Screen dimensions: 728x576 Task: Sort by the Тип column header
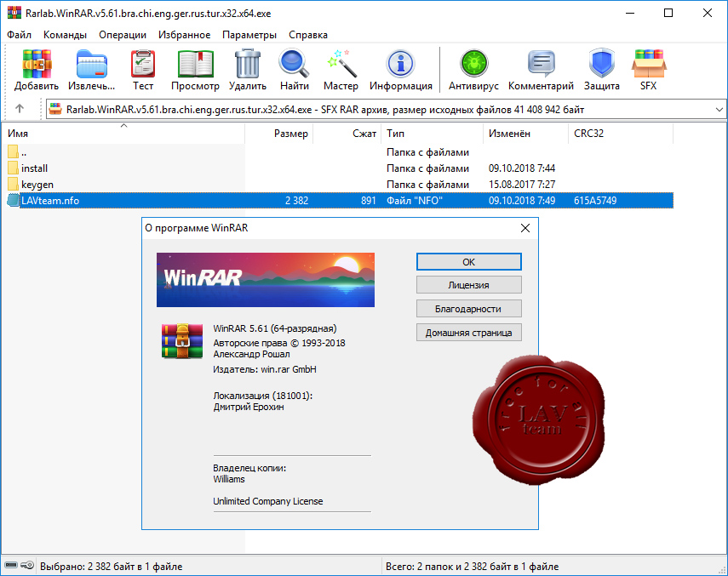tap(432, 134)
